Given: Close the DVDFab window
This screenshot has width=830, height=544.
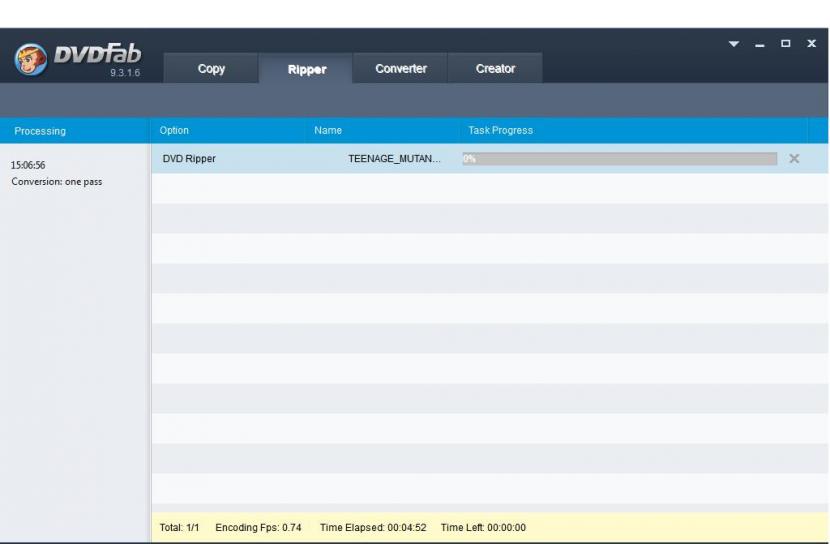Looking at the screenshot, I should [x=811, y=43].
